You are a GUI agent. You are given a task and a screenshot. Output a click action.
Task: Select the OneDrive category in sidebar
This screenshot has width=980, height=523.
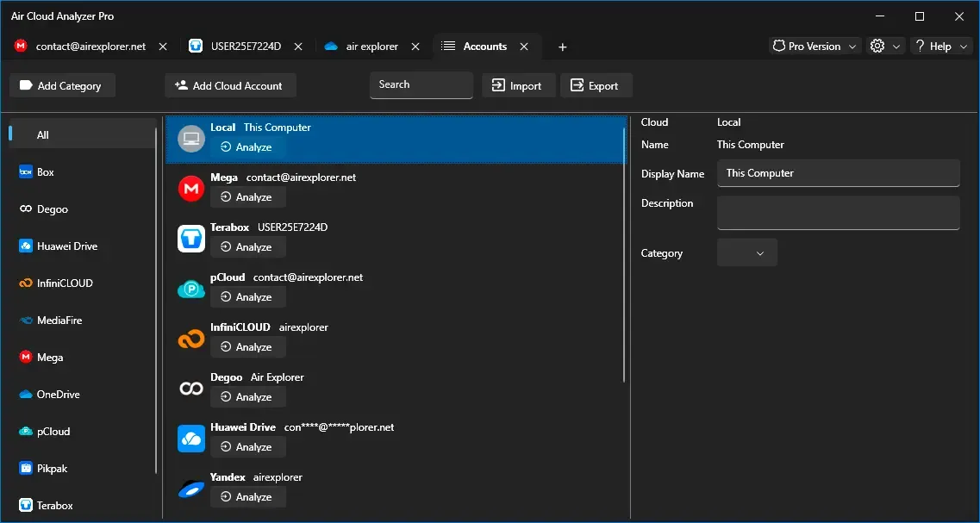coord(83,395)
